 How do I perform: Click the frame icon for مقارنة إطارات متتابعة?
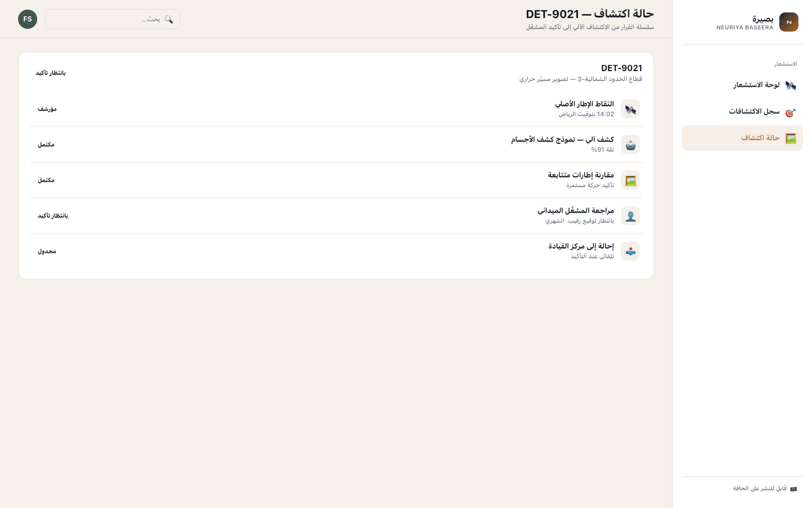point(630,180)
